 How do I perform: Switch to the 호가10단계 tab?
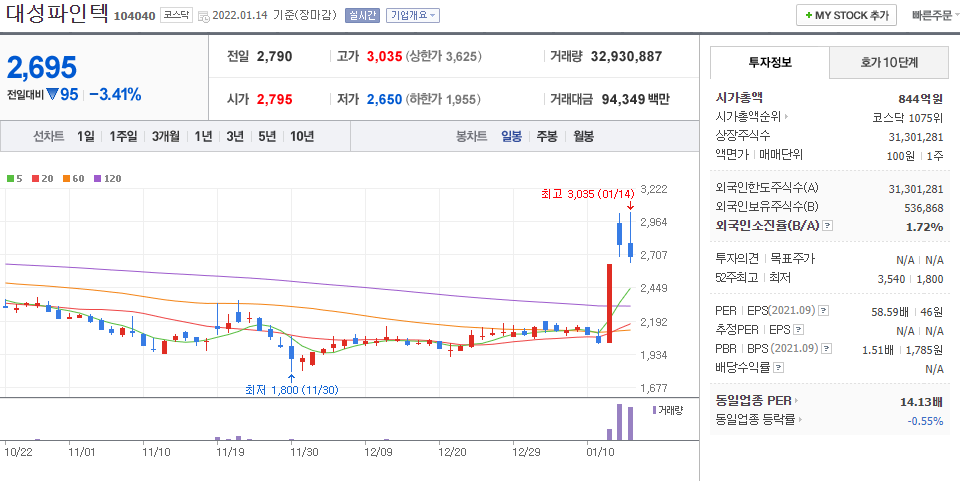tap(889, 62)
